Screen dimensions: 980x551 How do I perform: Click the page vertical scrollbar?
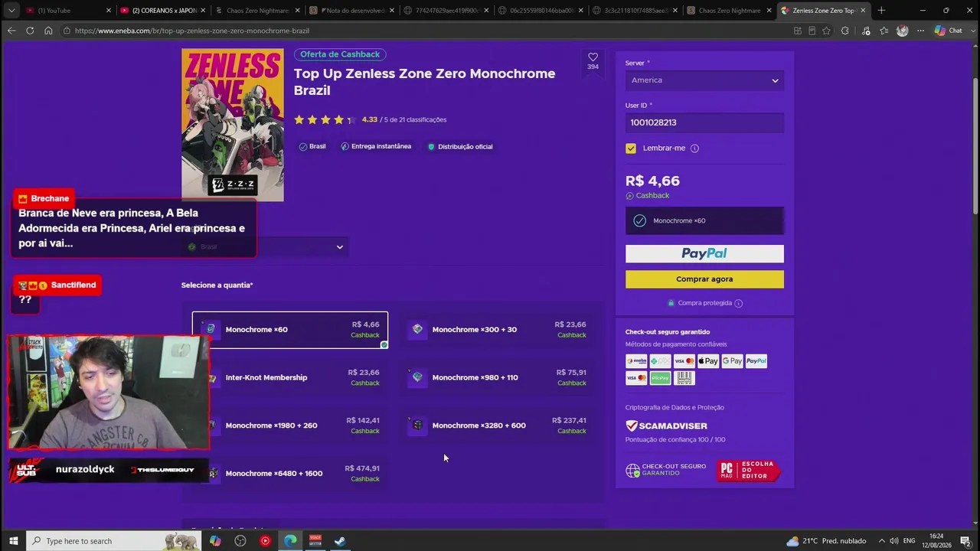(x=975, y=145)
